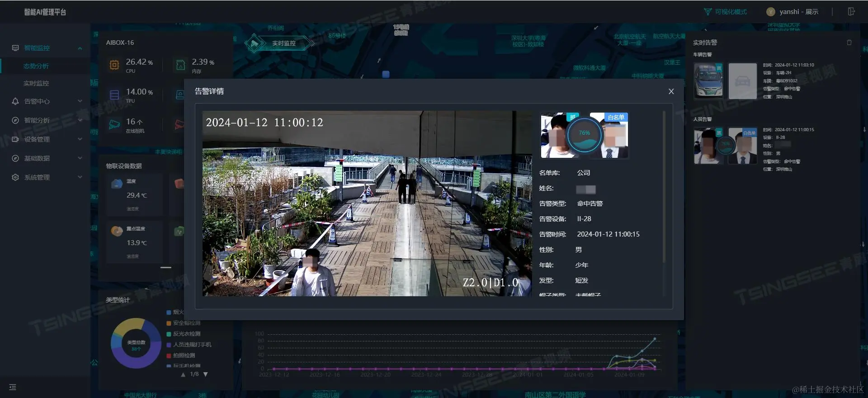Open vehicle alarm car snapshot thumbnail
The width and height of the screenshot is (868, 398).
708,81
